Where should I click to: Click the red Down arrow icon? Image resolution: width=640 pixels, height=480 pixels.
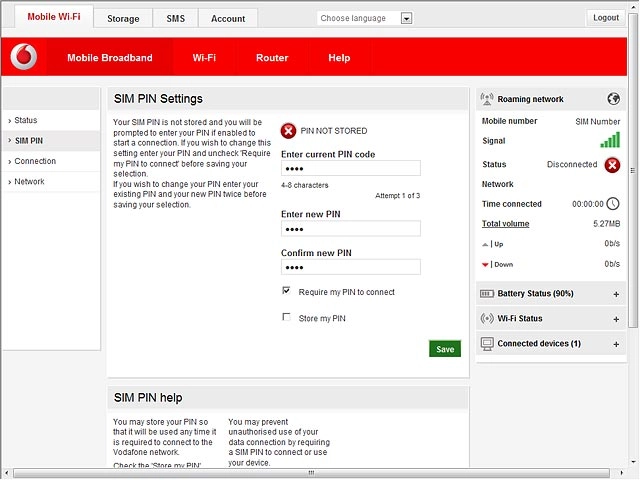[484, 265]
